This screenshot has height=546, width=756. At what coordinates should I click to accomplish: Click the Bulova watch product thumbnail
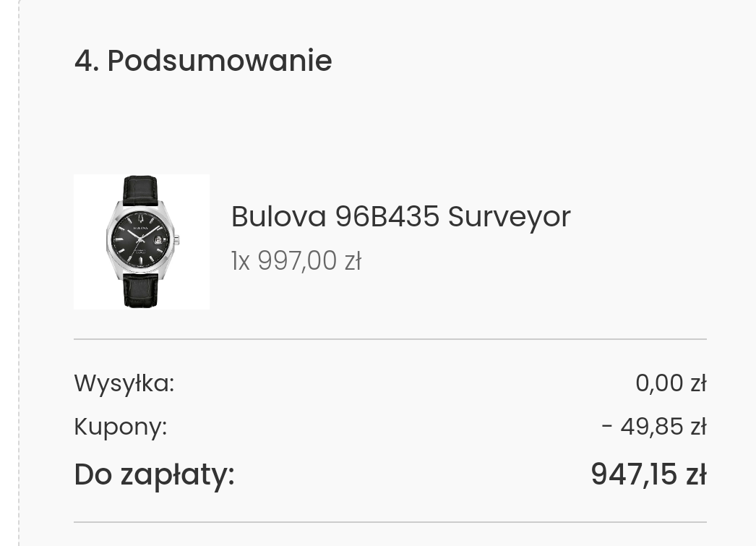(141, 242)
